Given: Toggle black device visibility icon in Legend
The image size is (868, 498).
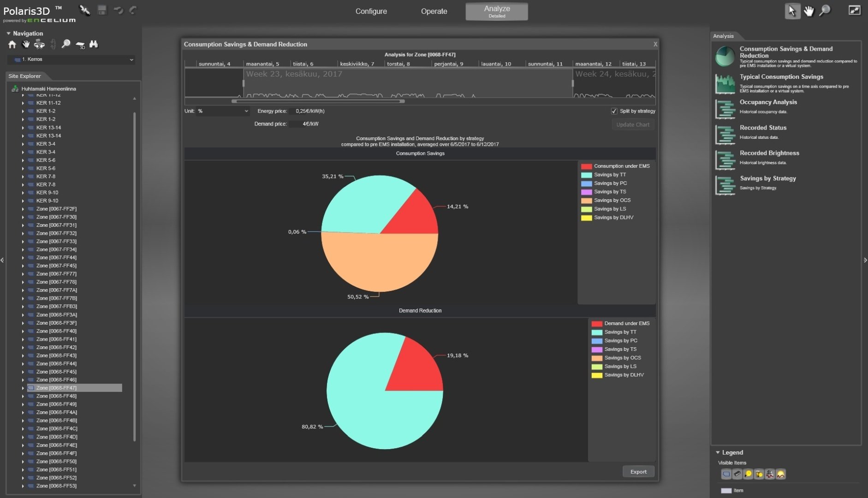Looking at the screenshot, I should 737,474.
